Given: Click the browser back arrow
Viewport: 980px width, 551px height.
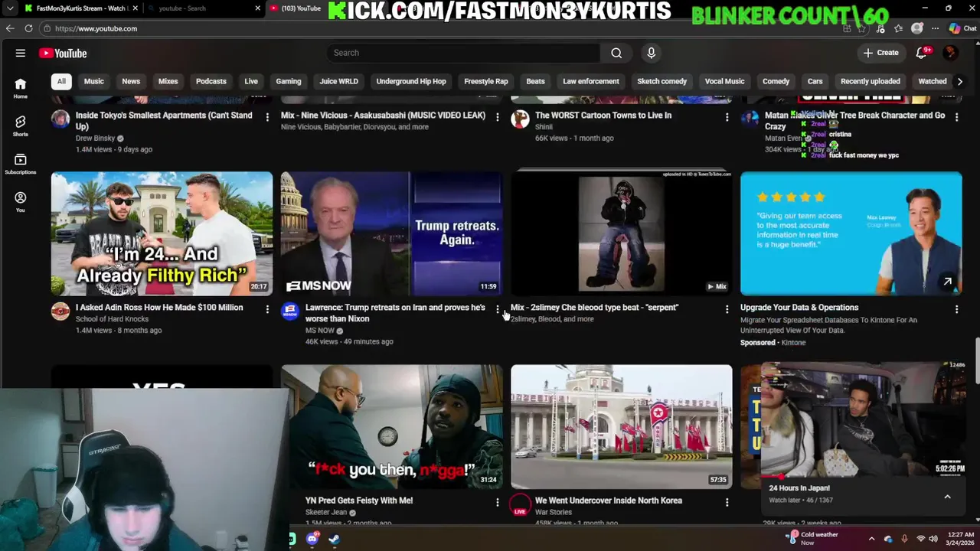Looking at the screenshot, I should click(10, 28).
